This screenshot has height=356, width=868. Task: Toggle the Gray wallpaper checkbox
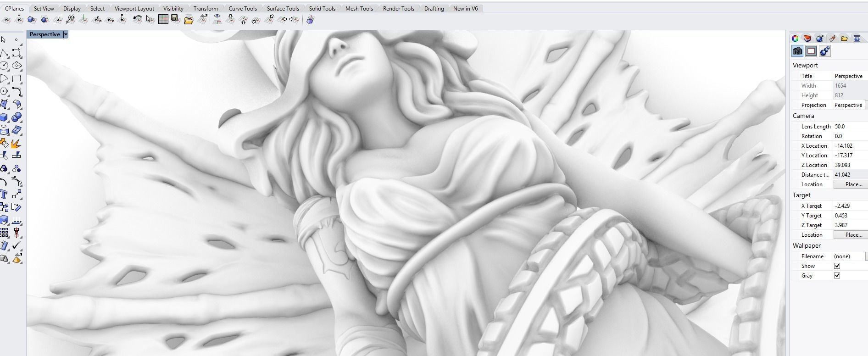pyautogui.click(x=837, y=276)
